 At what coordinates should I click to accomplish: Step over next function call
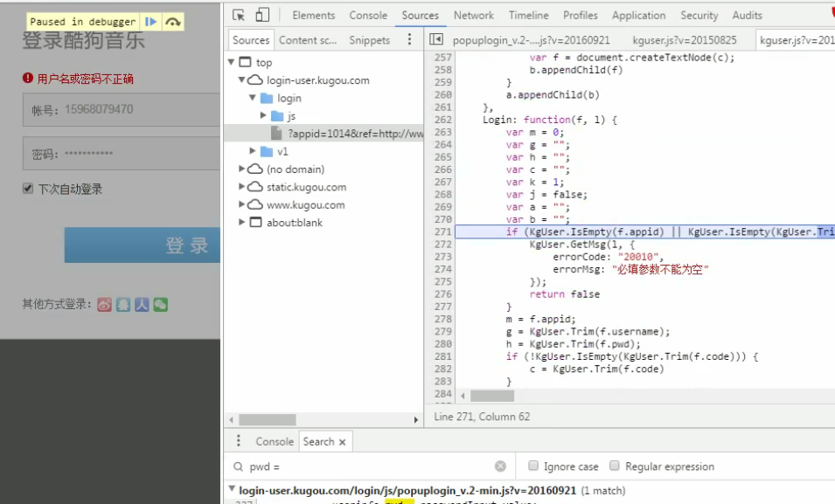click(173, 22)
